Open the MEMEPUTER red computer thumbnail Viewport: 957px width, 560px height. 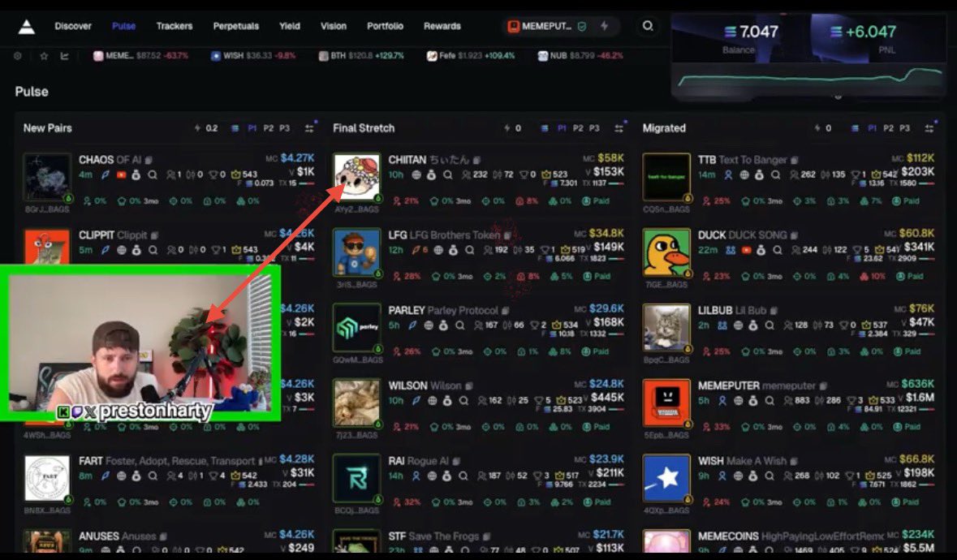pyautogui.click(x=666, y=403)
